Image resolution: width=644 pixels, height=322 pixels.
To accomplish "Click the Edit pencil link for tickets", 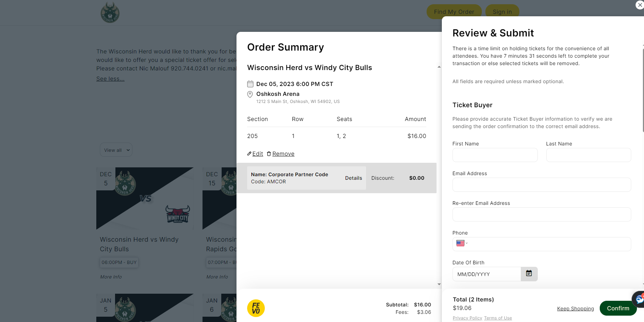I will tap(255, 154).
